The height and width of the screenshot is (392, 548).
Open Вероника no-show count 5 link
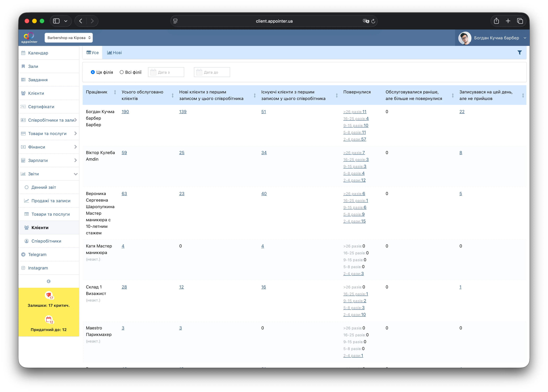point(461,194)
